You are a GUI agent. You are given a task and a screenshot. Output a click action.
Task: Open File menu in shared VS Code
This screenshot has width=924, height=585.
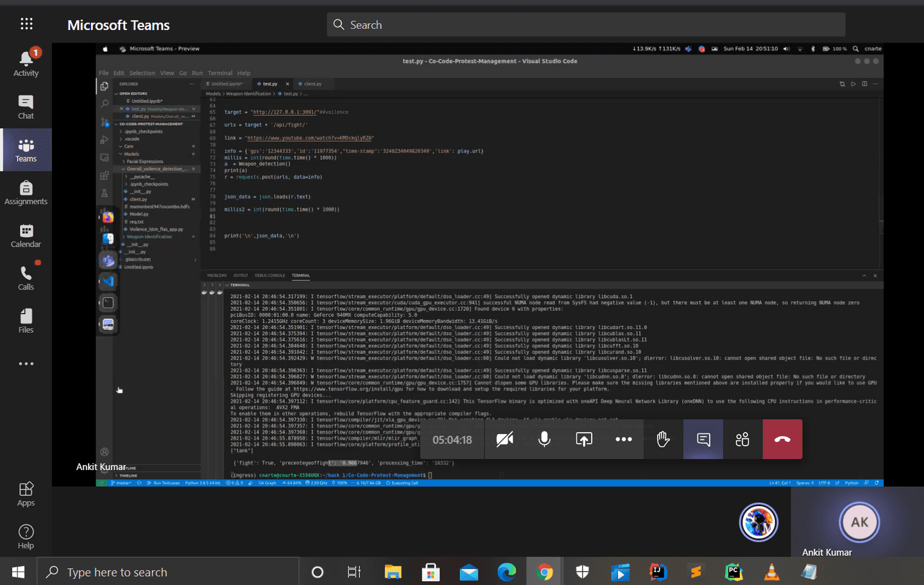pos(103,73)
